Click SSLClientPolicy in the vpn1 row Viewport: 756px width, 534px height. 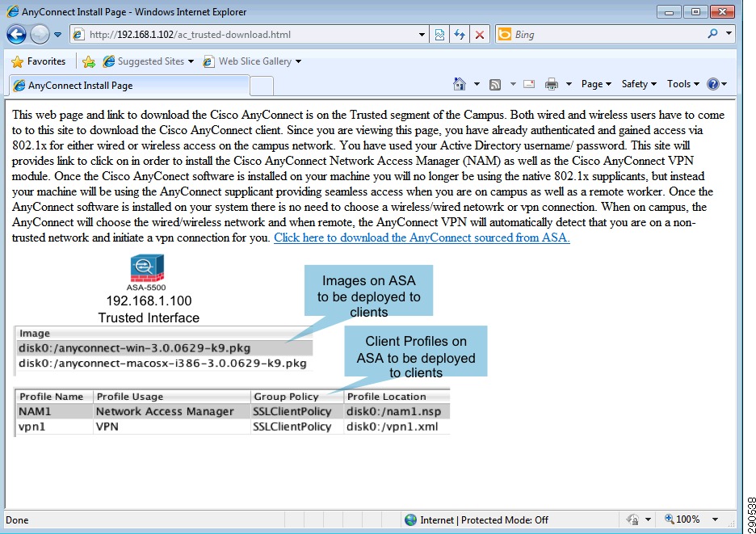[x=297, y=427]
